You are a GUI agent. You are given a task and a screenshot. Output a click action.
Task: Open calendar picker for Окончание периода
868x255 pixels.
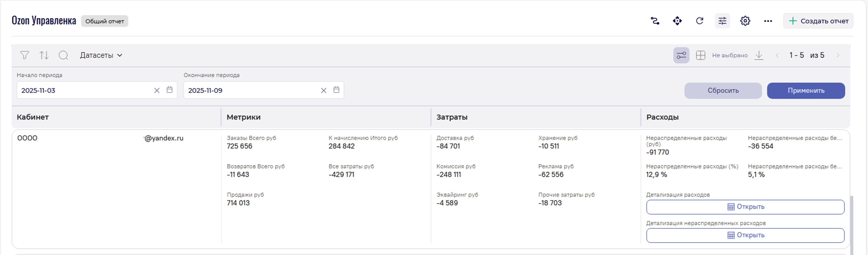coord(336,90)
